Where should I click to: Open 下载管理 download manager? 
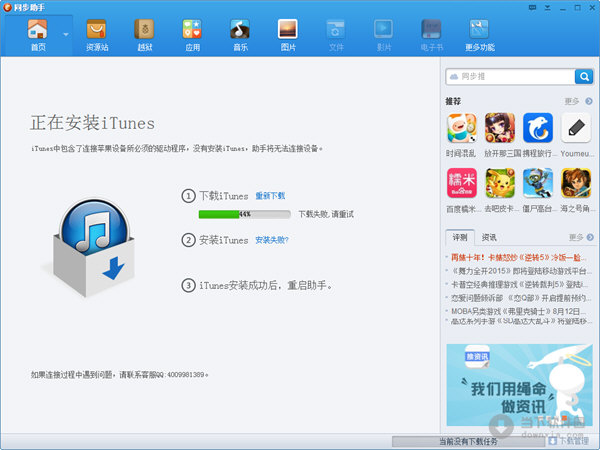click(x=570, y=441)
